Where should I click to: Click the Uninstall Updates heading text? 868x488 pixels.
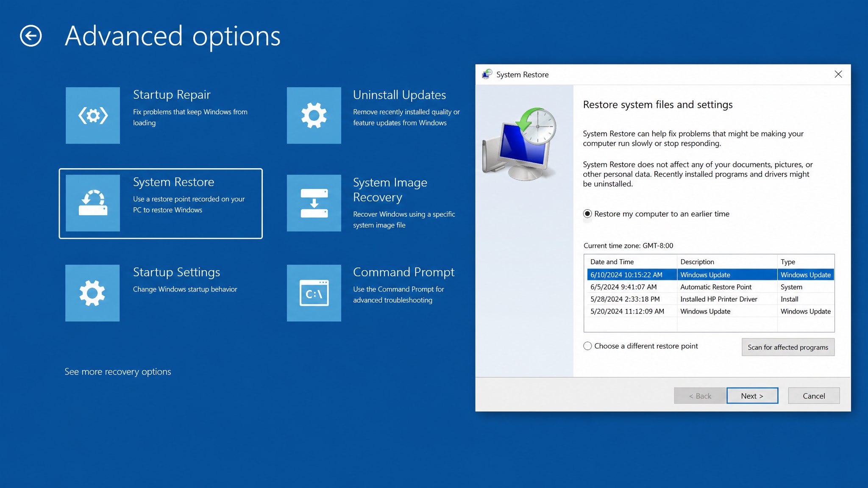coord(399,95)
